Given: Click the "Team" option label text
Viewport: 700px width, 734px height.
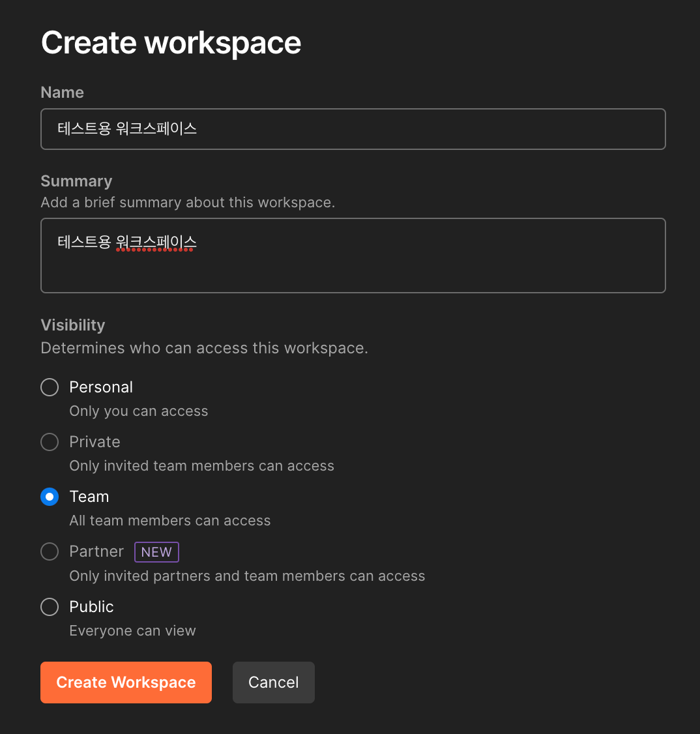Looking at the screenshot, I should [89, 497].
